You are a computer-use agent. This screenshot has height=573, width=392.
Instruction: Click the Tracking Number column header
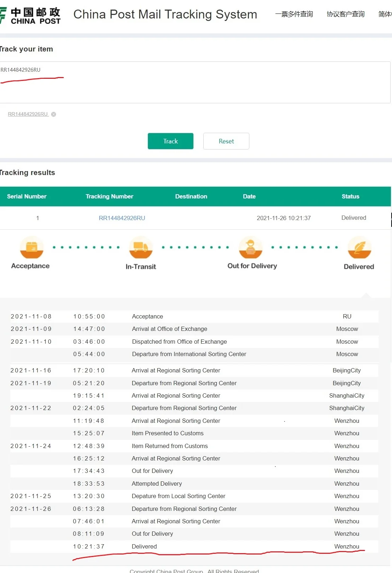[109, 196]
